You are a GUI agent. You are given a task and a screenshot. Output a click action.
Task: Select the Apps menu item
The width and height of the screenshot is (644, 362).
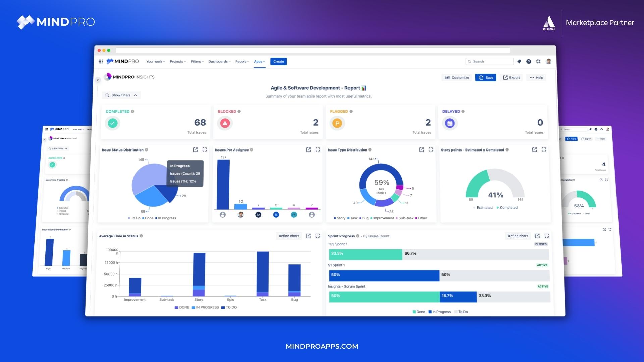click(x=259, y=61)
